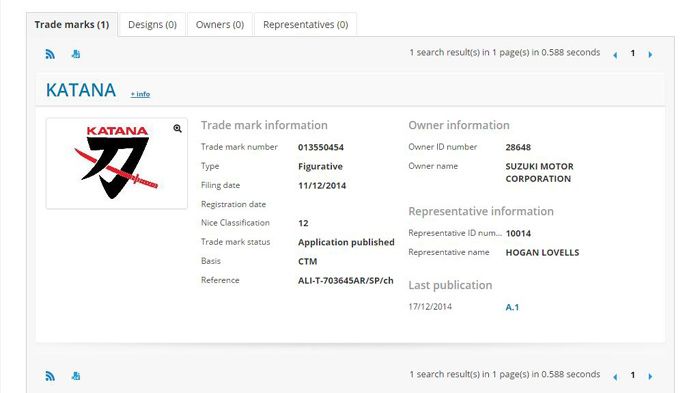Zoom the KATANA logo with magnifier icon
700x393 pixels.
tap(177, 129)
